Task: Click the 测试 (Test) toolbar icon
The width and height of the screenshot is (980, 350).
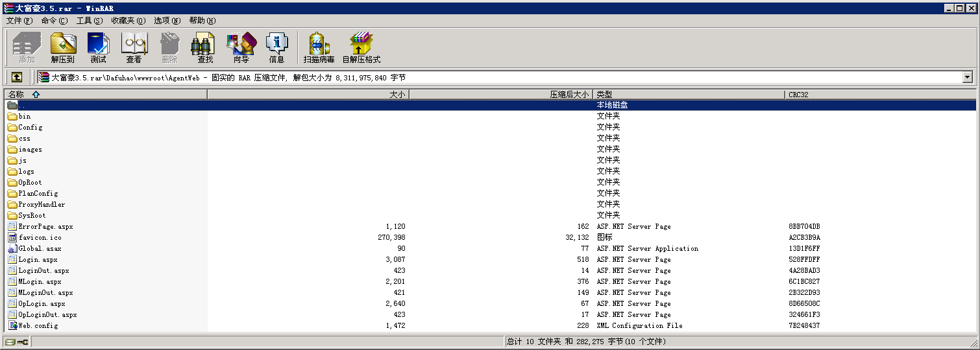Action: point(98,48)
